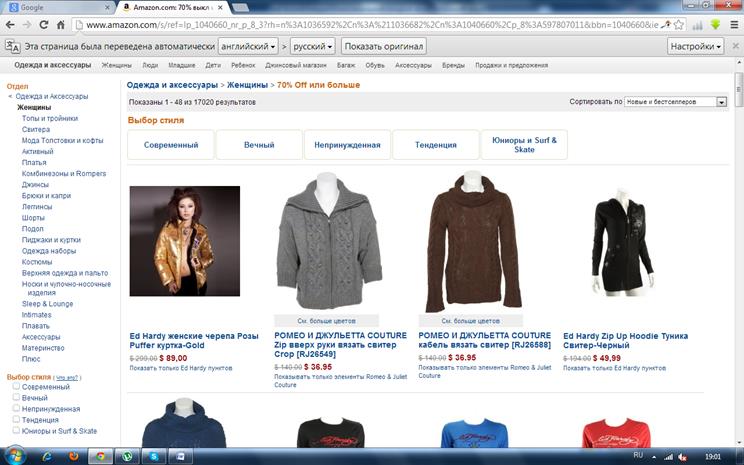Select the Современный style button
This screenshot has height=465, width=744.
point(171,145)
